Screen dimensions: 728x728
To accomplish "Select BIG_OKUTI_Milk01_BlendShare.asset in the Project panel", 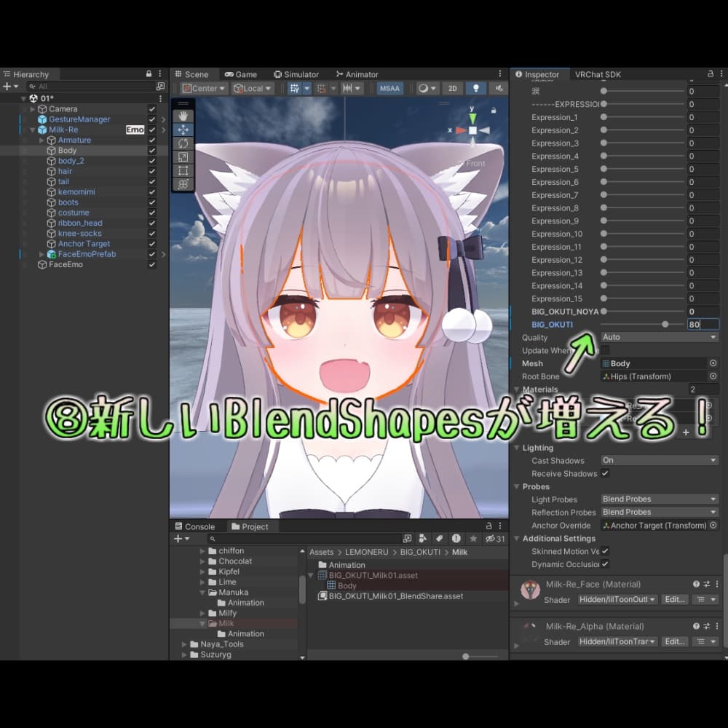I will tap(395, 596).
